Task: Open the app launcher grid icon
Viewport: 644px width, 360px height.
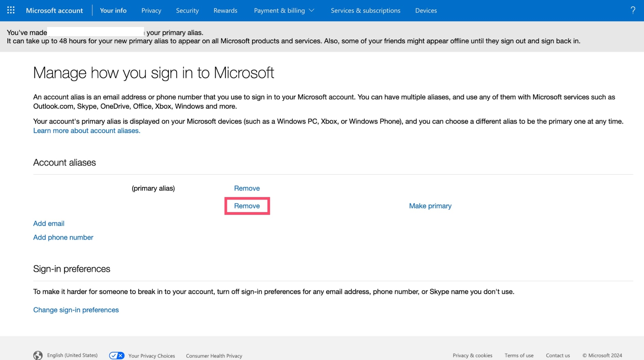Action: pyautogui.click(x=11, y=10)
